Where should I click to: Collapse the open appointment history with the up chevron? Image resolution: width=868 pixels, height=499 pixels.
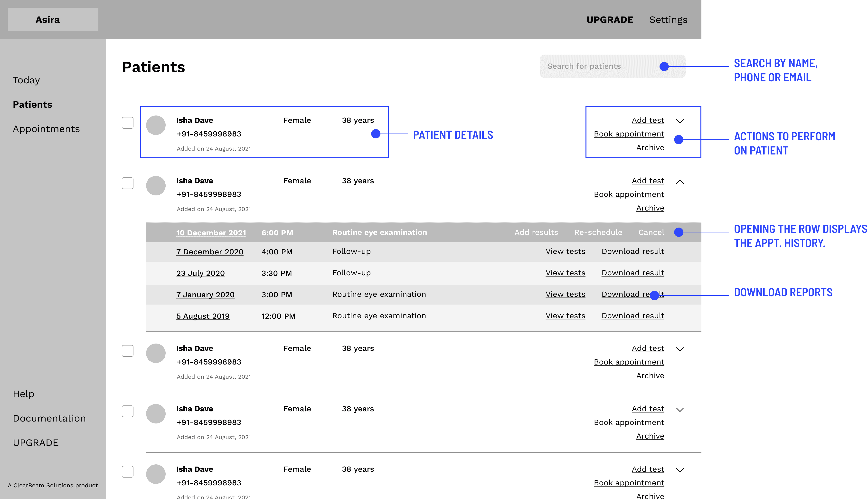point(679,182)
